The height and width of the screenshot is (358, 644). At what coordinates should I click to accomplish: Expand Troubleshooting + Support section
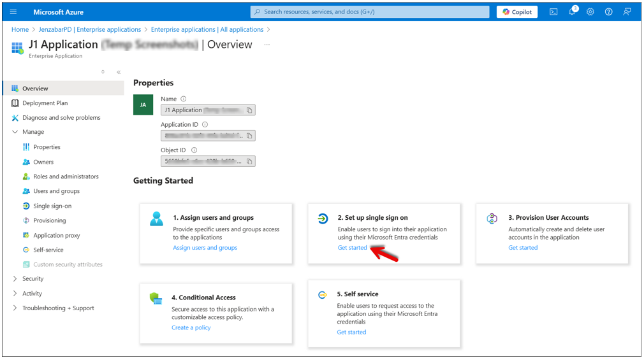pyautogui.click(x=15, y=308)
